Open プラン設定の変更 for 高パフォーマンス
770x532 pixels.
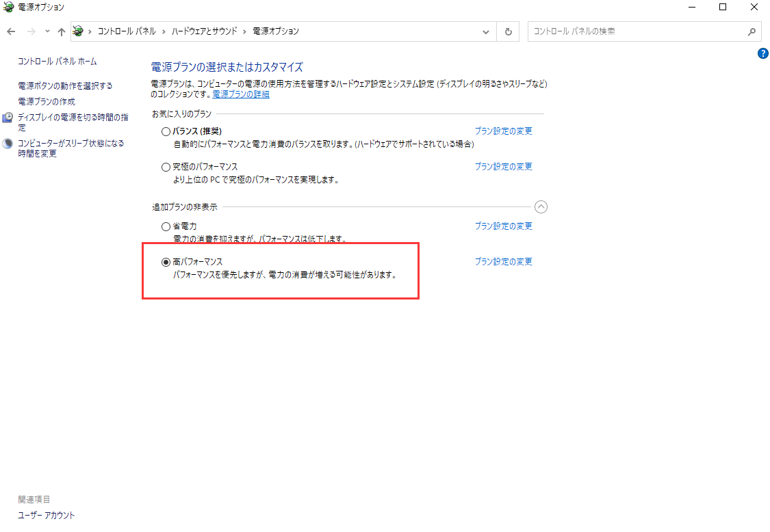click(503, 262)
